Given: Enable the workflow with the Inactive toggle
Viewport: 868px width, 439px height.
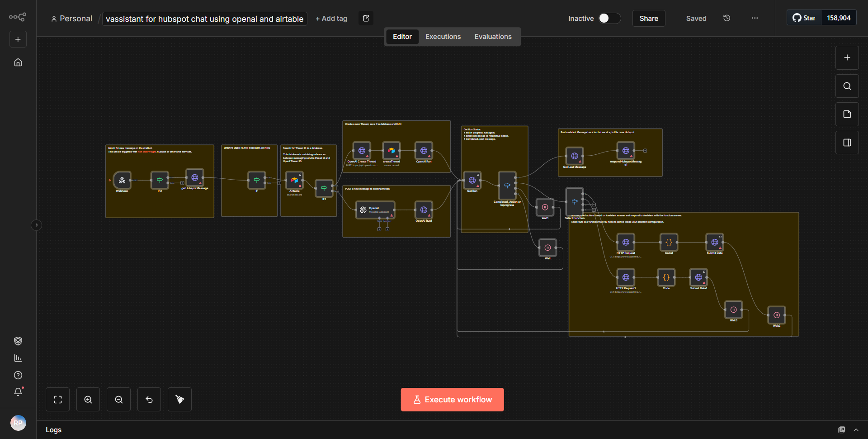Looking at the screenshot, I should 609,19.
